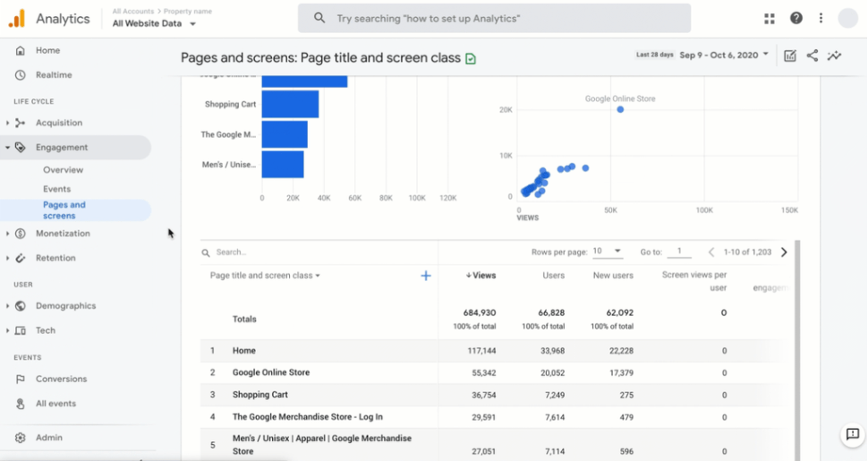The image size is (868, 461).
Task: Expand the Acquisition section arrow
Action: (7, 123)
